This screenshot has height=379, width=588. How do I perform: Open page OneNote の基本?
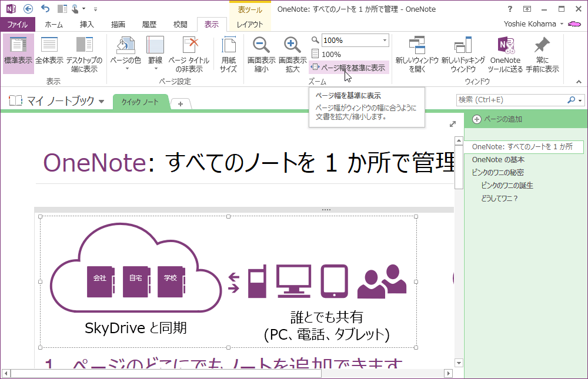coord(498,160)
